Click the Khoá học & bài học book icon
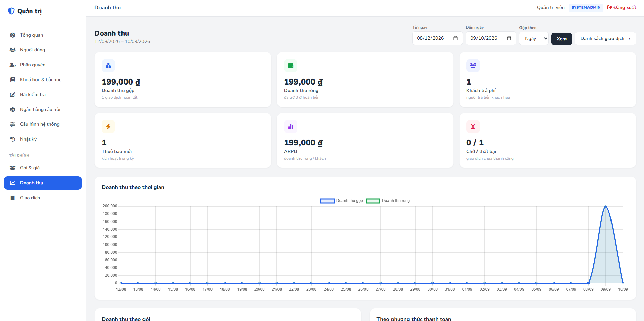This screenshot has width=644, height=321. (x=13, y=80)
